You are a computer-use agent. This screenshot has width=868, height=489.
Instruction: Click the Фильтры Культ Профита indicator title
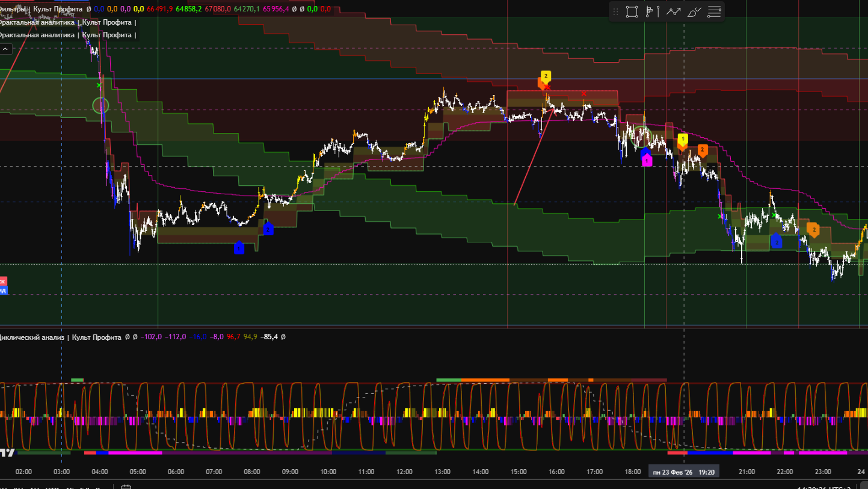tap(41, 9)
